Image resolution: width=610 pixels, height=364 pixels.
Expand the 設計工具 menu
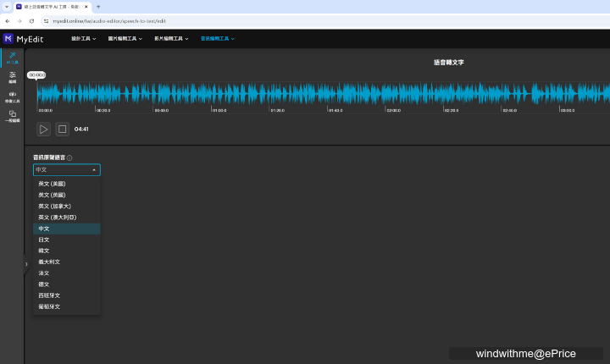coord(83,38)
